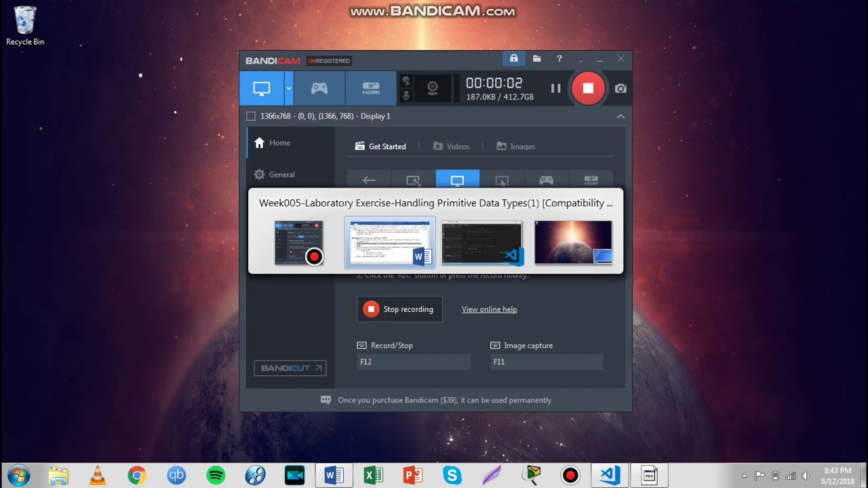Take a screenshot with the camera icon
Image resolution: width=868 pixels, height=488 pixels.
point(620,88)
